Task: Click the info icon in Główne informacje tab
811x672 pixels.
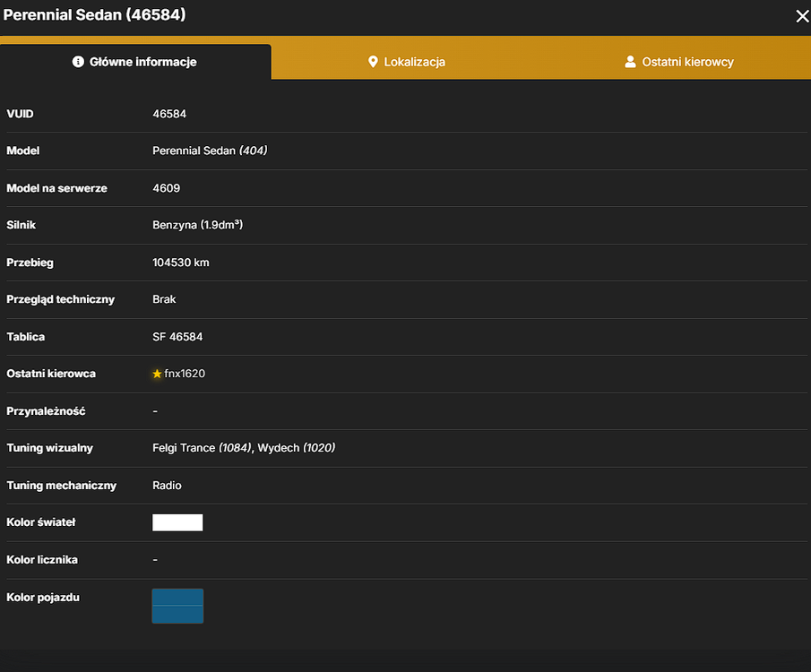Action: [78, 62]
